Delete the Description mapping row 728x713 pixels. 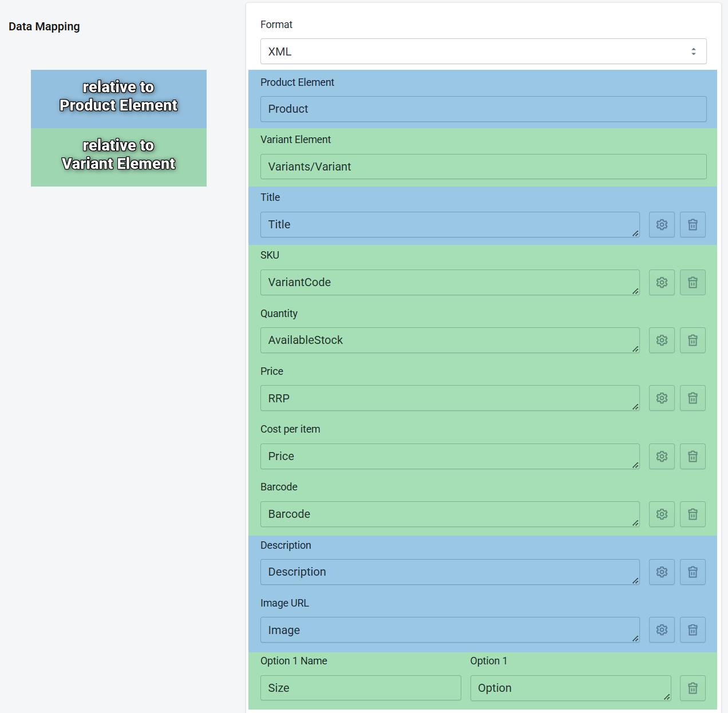[x=693, y=572]
